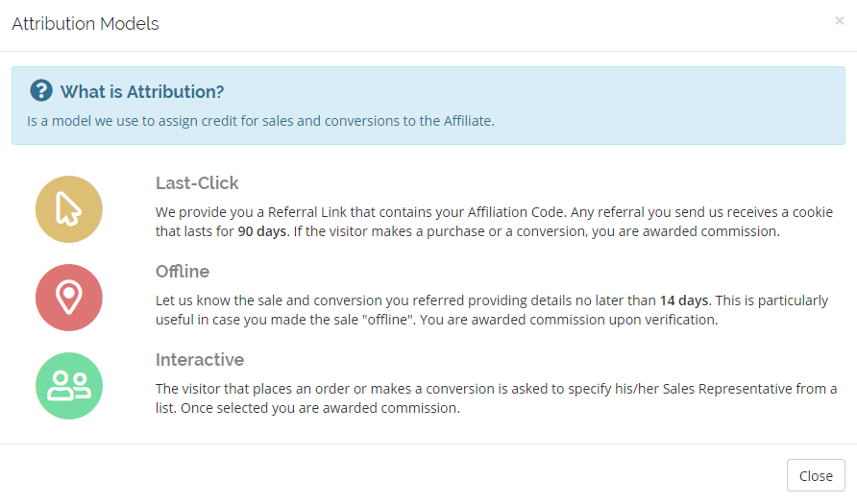Viewport: 857px width, 504px height.
Task: Click the Close button
Action: coord(816,475)
